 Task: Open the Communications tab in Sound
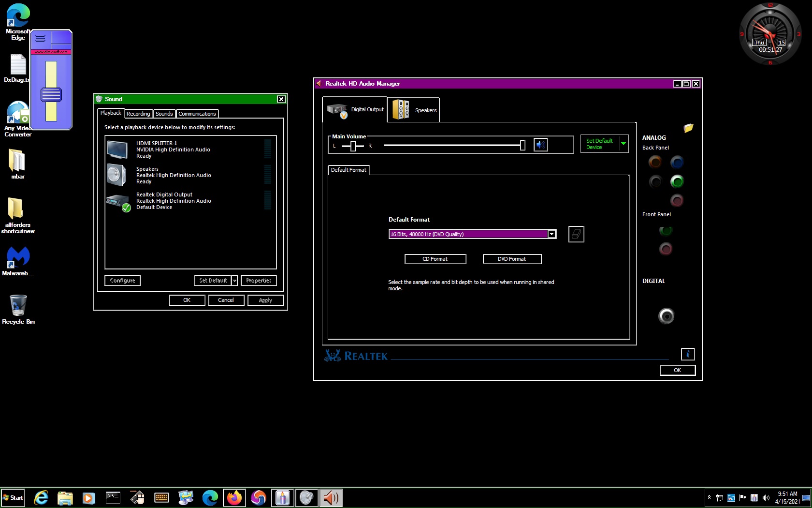click(x=197, y=114)
